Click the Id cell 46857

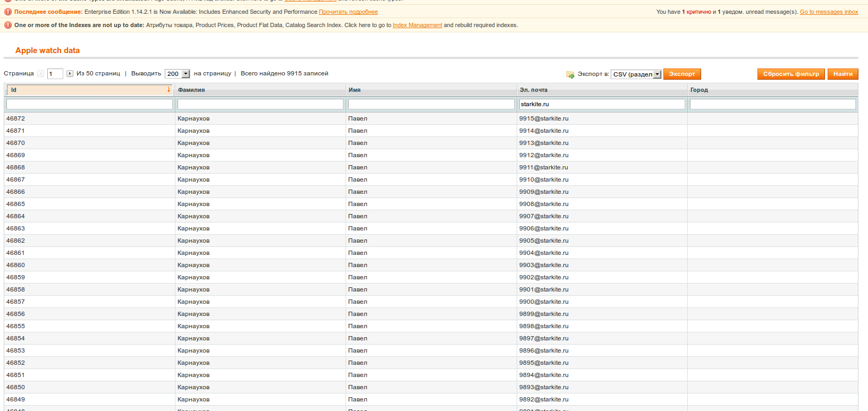(15, 302)
